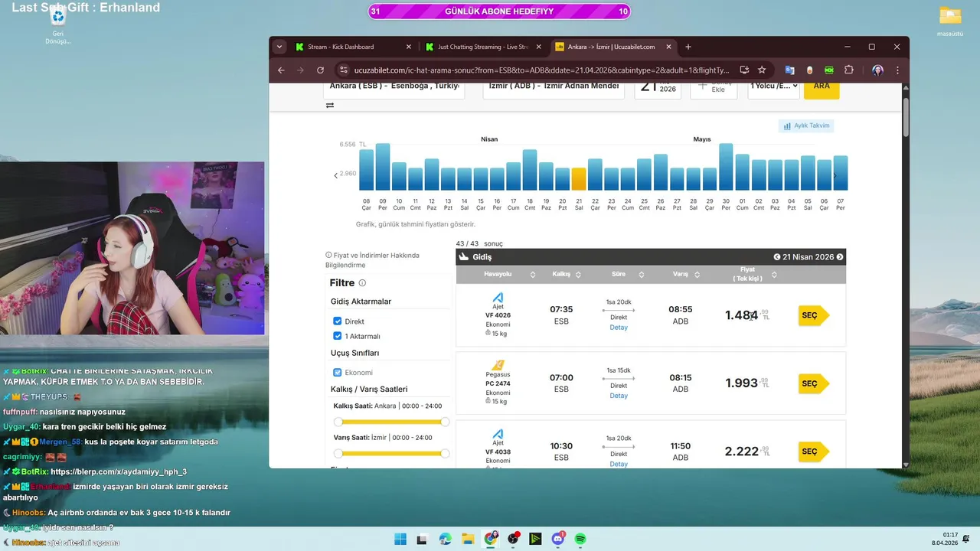
Task: Open File Explorer from taskbar
Action: (468, 539)
